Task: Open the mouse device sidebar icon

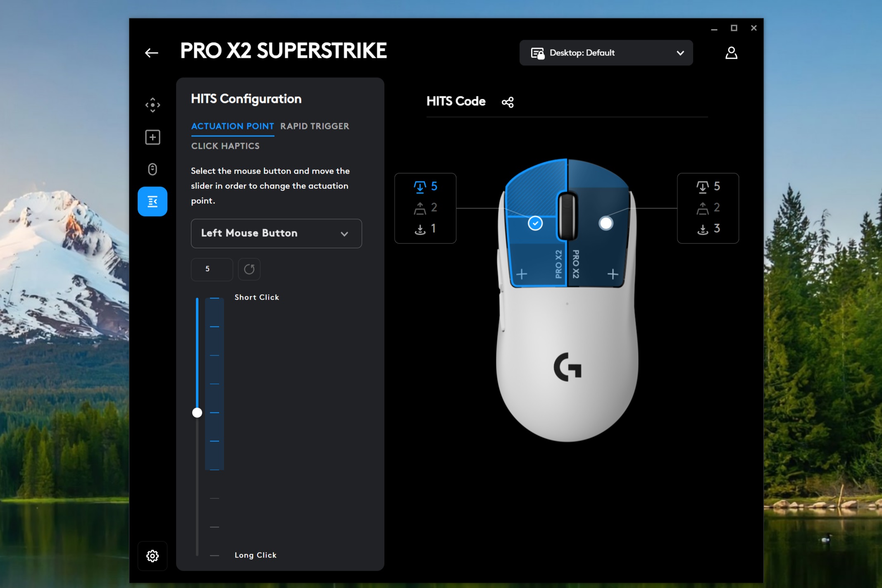Action: [x=153, y=169]
